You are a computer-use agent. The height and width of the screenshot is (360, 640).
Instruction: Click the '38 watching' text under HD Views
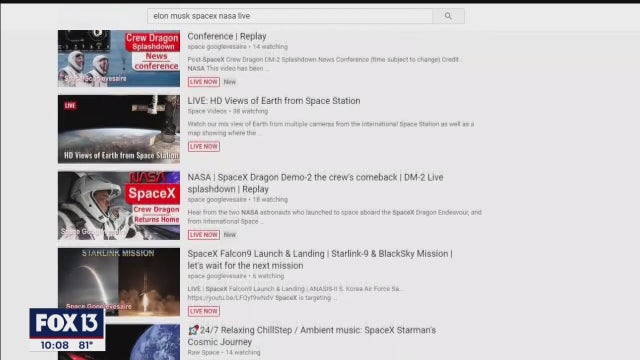251,111
